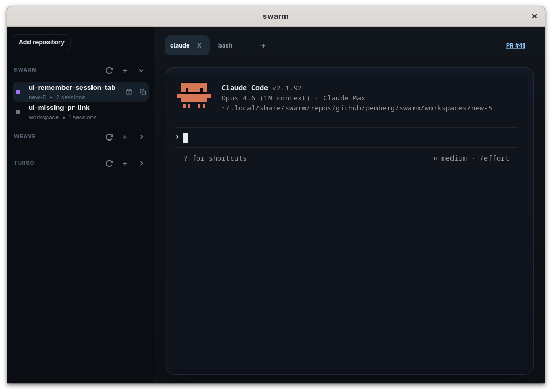Add a workspace to WEAVE
Screen dimensions: 552x392
click(x=125, y=137)
